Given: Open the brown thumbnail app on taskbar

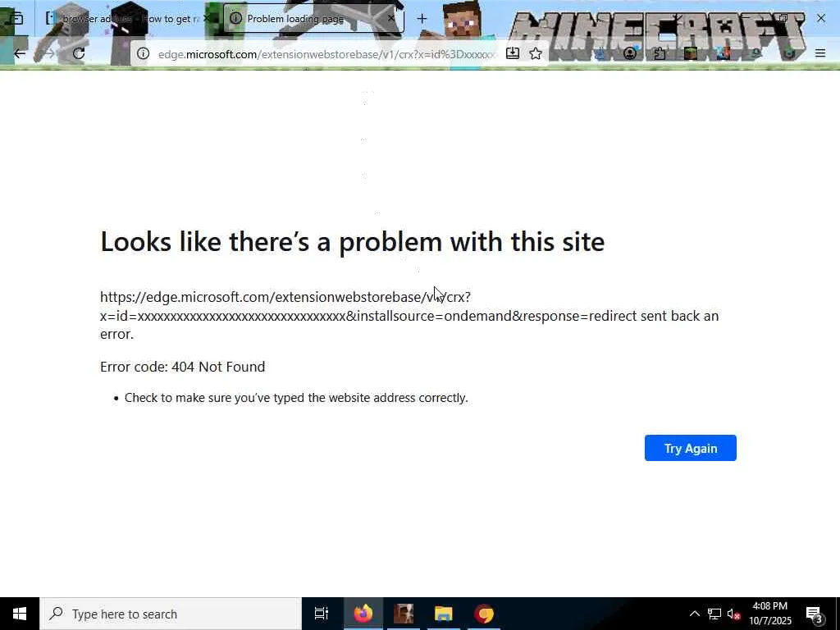Looking at the screenshot, I should coord(404,614).
